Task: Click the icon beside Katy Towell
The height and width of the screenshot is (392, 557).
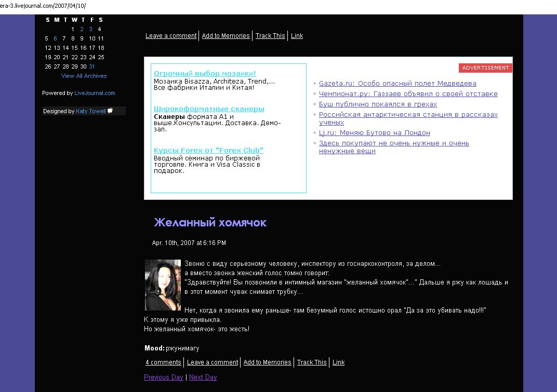Action: pos(110,111)
